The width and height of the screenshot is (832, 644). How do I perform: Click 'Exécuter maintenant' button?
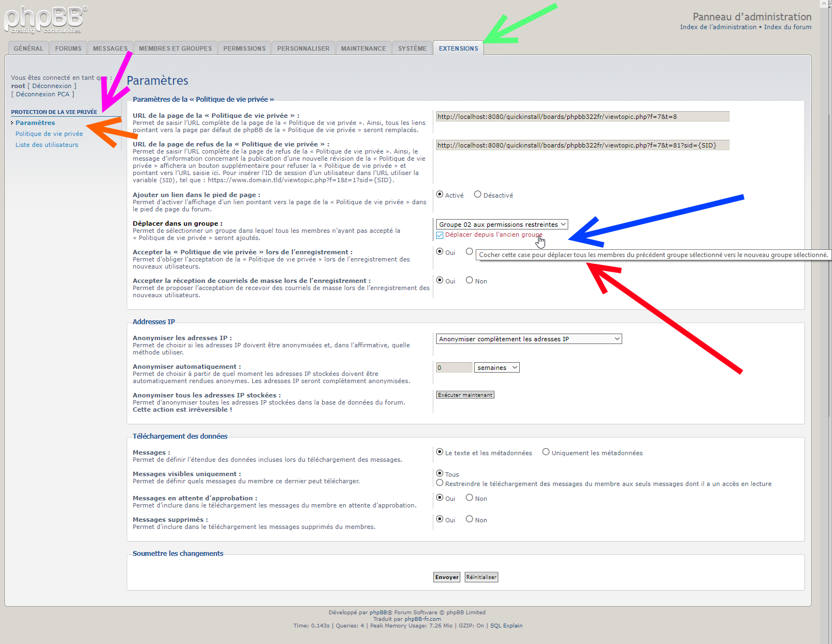click(x=465, y=395)
